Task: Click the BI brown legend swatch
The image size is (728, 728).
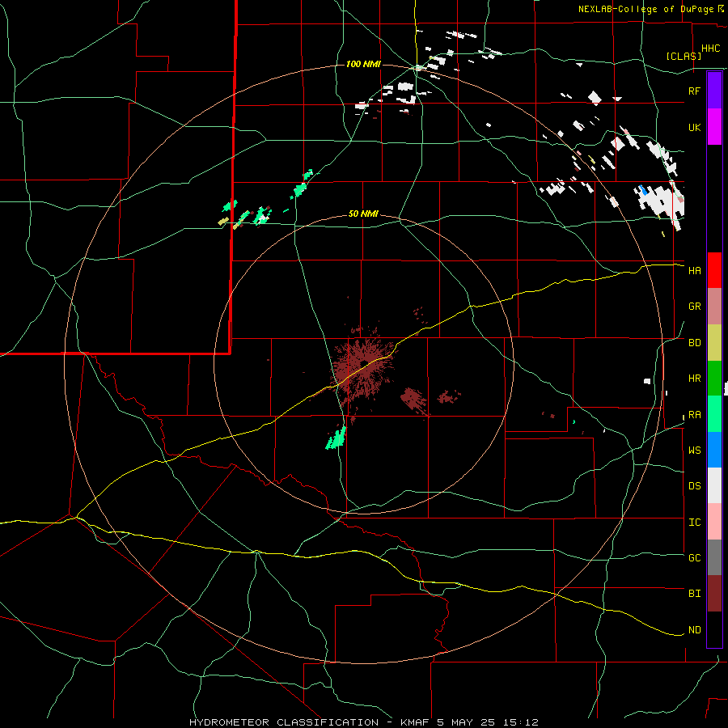Action: tap(714, 594)
